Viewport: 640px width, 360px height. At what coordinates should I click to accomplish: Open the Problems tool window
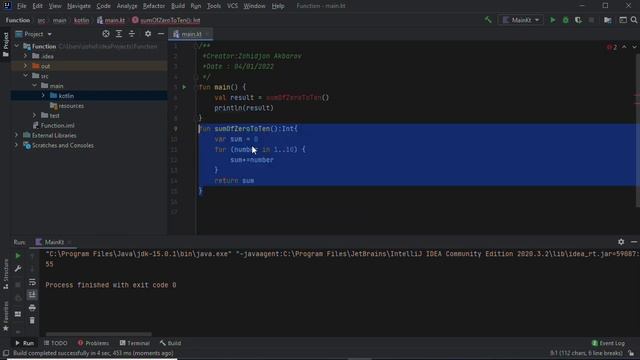click(93, 343)
